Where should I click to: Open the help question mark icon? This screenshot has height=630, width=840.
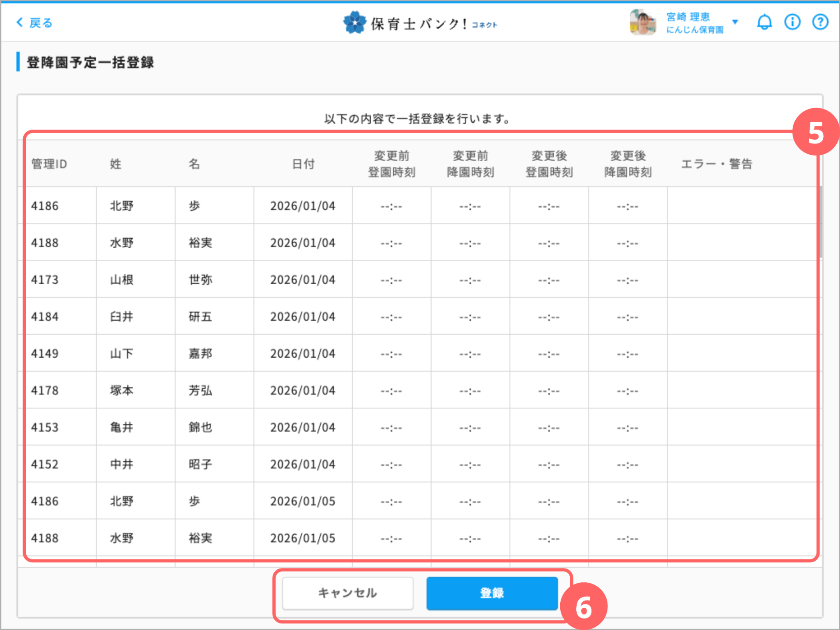pos(820,22)
